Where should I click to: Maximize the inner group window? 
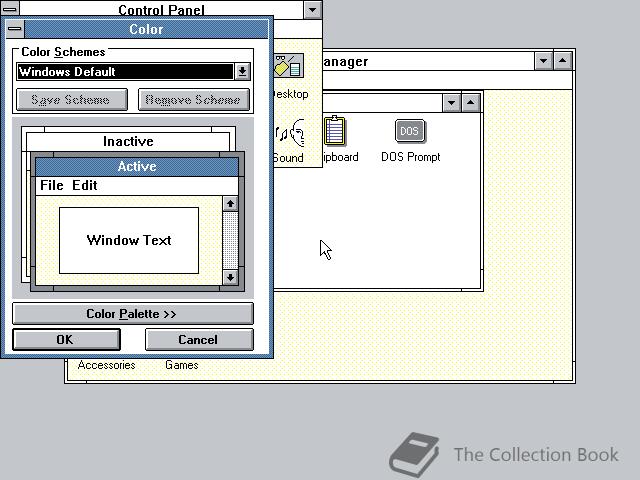(470, 103)
